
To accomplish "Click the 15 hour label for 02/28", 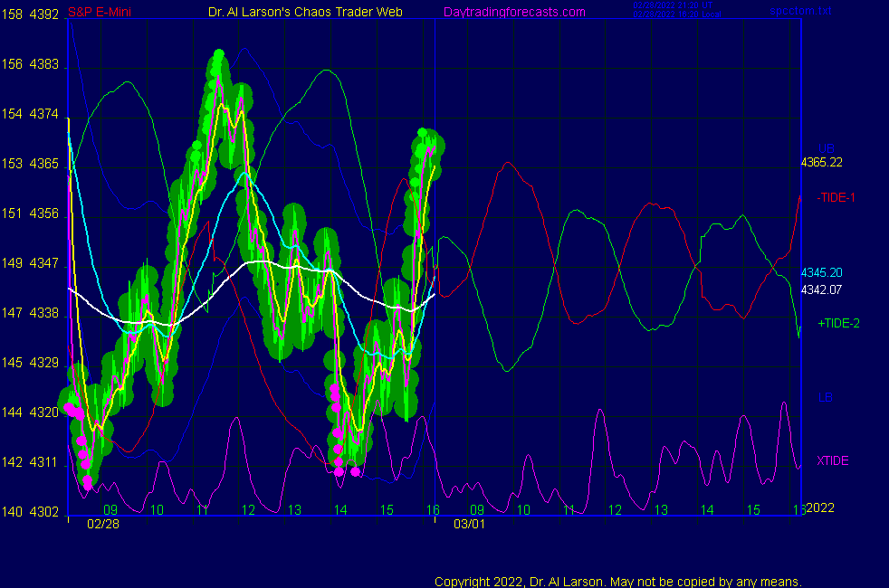I will [387, 510].
